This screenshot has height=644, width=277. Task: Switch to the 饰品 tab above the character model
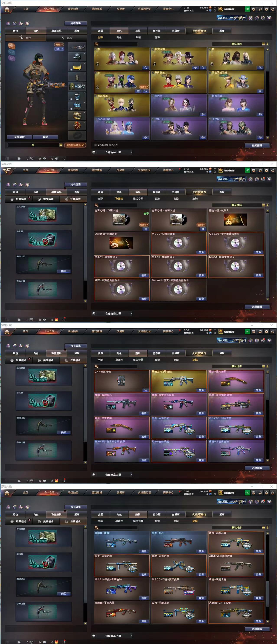coord(67,38)
